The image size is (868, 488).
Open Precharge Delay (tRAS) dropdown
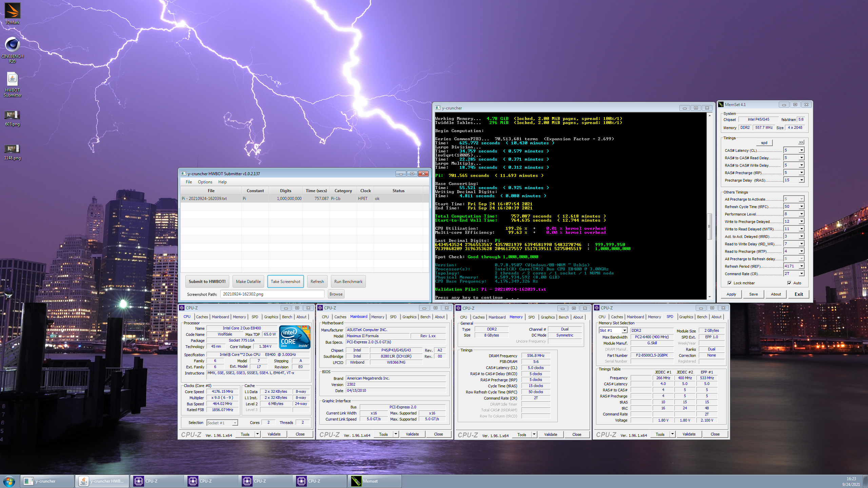[802, 180]
